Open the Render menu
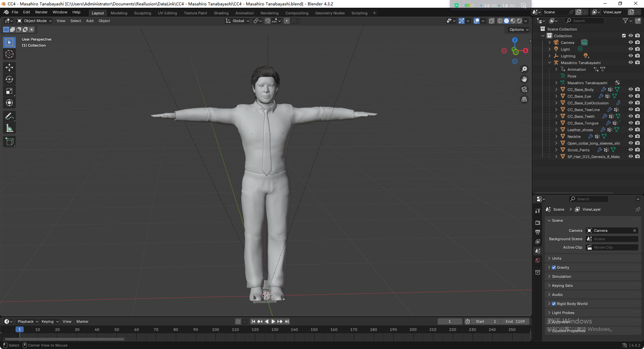Screen dimensions: 644x349 pyautogui.click(x=41, y=12)
